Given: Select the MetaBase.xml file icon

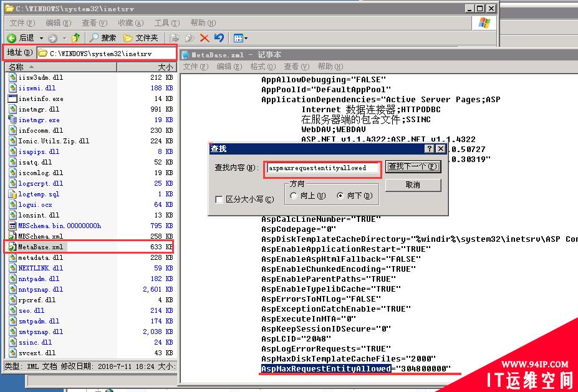Looking at the screenshot, I should pyautogui.click(x=13, y=246).
